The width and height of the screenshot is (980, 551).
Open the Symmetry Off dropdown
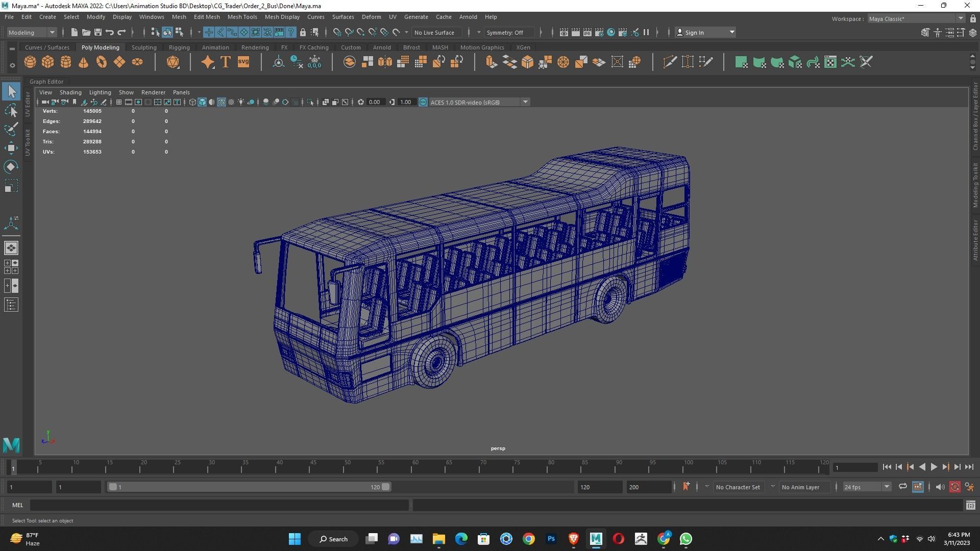click(x=510, y=32)
